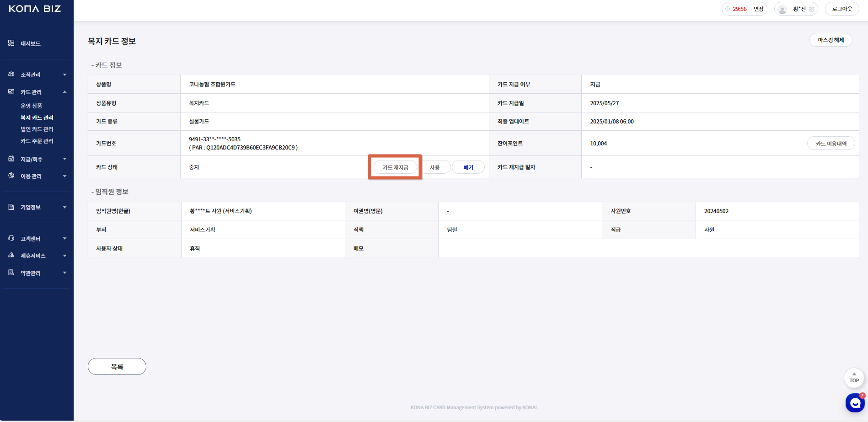Click the usage management pie icon
Image resolution: width=868 pixels, height=422 pixels.
pyautogui.click(x=11, y=176)
